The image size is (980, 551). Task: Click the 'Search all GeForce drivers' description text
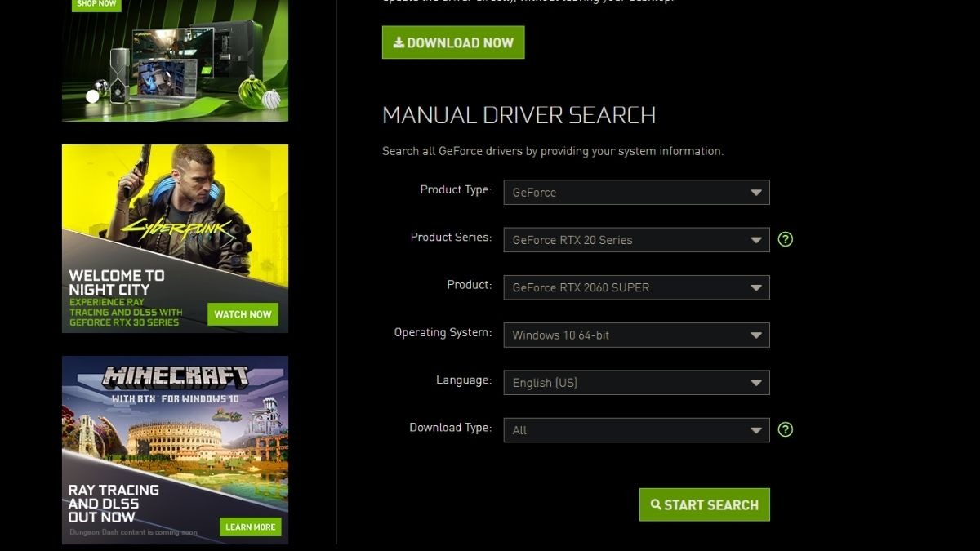click(553, 151)
